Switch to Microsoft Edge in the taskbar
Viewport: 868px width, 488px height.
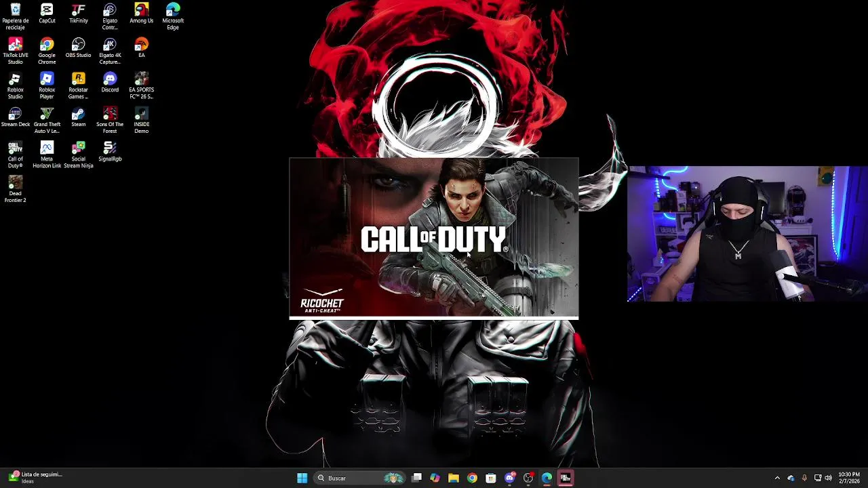[547, 478]
